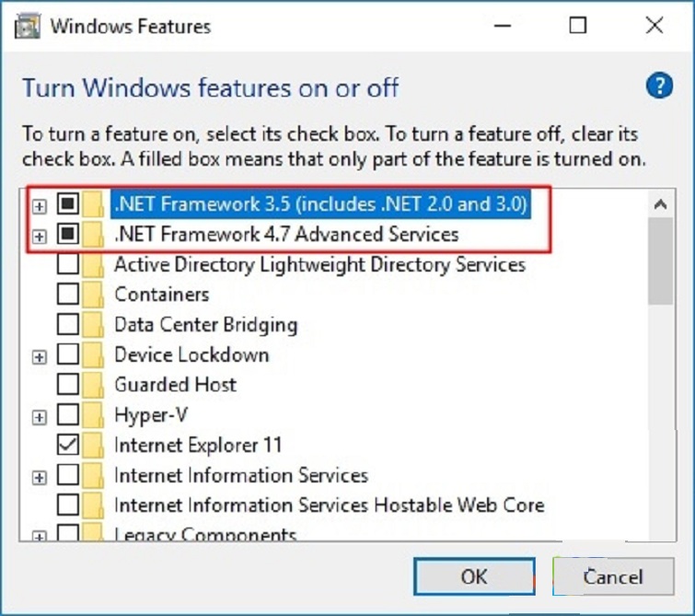
Task: Click the folder icon next to Guarded Host
Action: [92, 385]
